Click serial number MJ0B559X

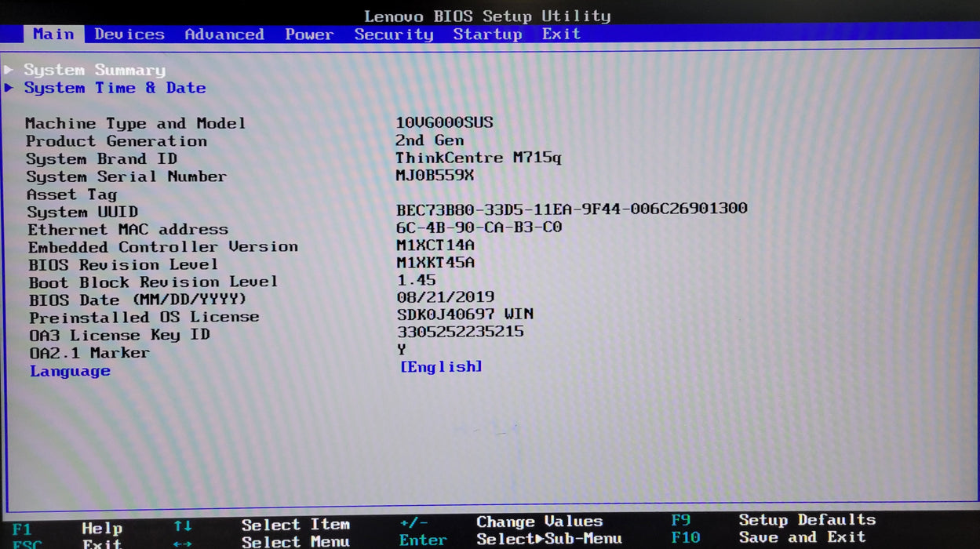tap(435, 175)
